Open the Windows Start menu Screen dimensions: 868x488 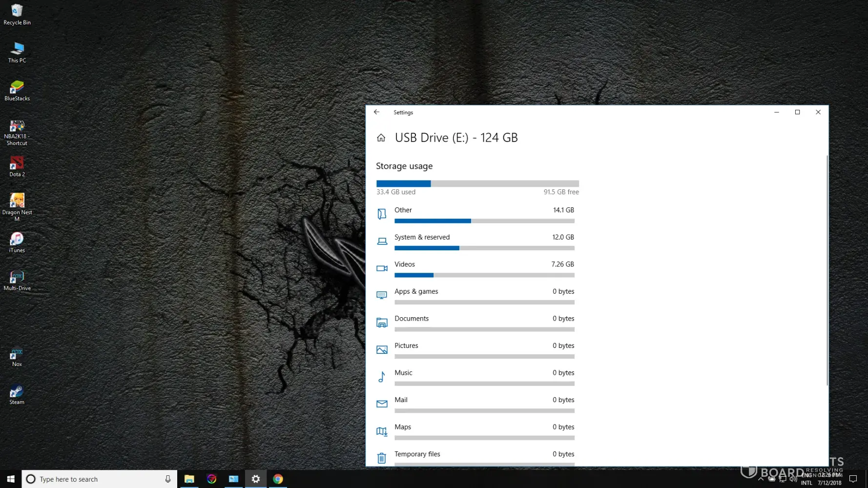tap(11, 479)
